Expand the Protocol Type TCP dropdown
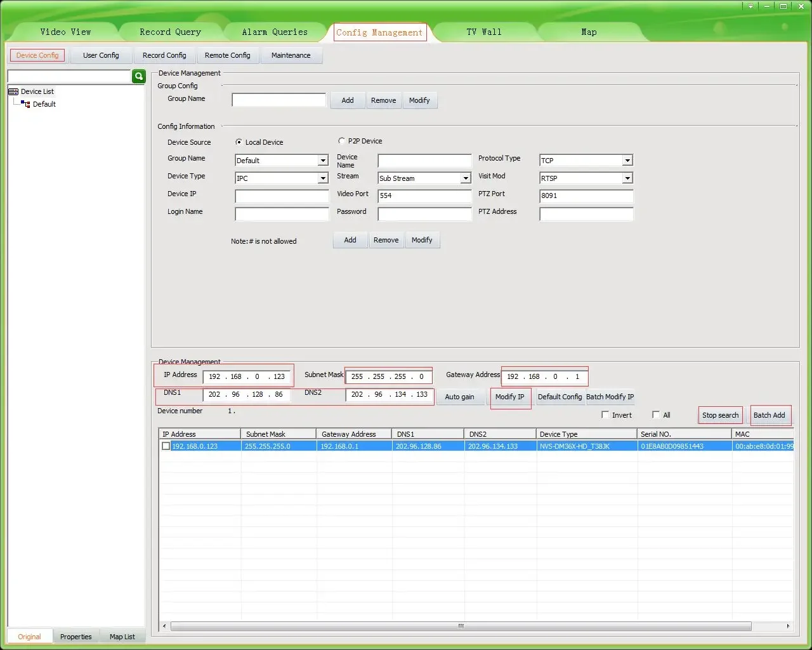The width and height of the screenshot is (812, 650). tap(627, 161)
